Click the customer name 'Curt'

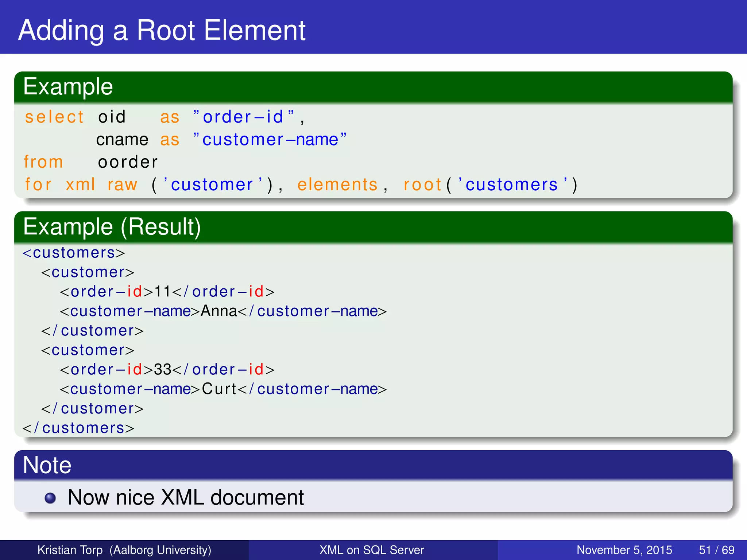pos(219,389)
